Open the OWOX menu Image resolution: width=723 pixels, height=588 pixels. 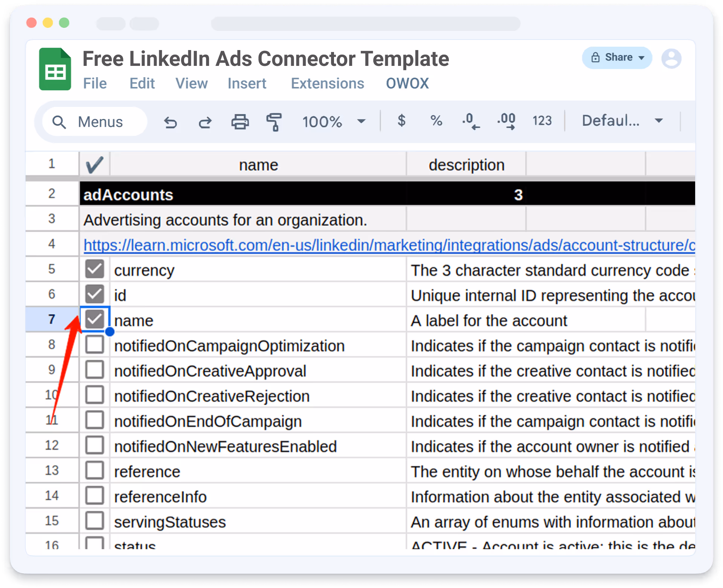pos(407,84)
